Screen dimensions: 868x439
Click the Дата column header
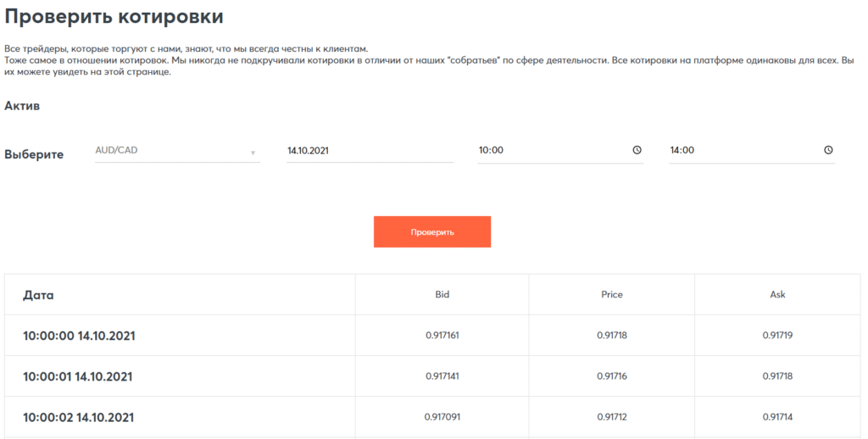pyautogui.click(x=38, y=295)
